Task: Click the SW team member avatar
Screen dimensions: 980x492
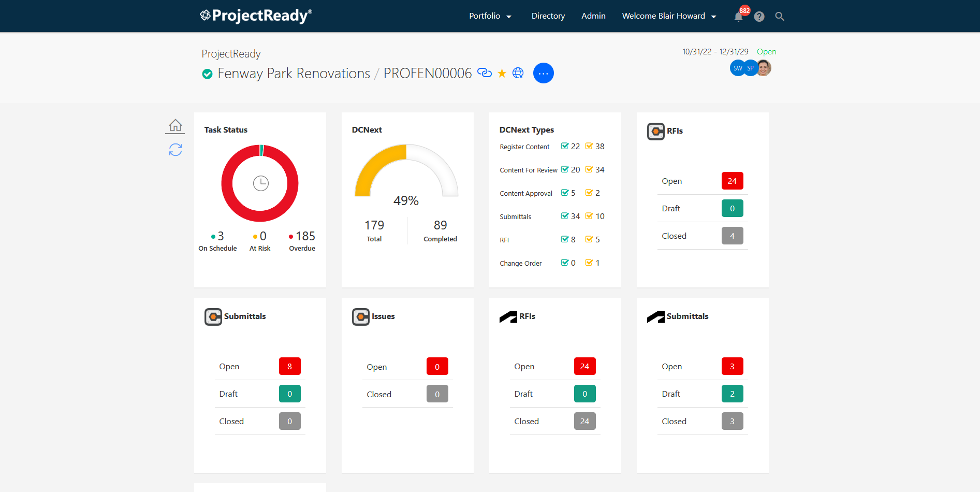Action: click(738, 68)
